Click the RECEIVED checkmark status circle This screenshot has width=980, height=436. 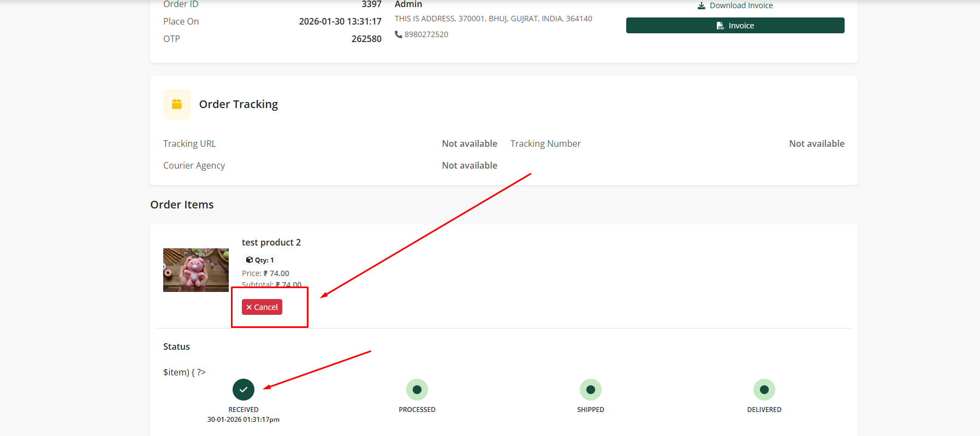coord(243,390)
